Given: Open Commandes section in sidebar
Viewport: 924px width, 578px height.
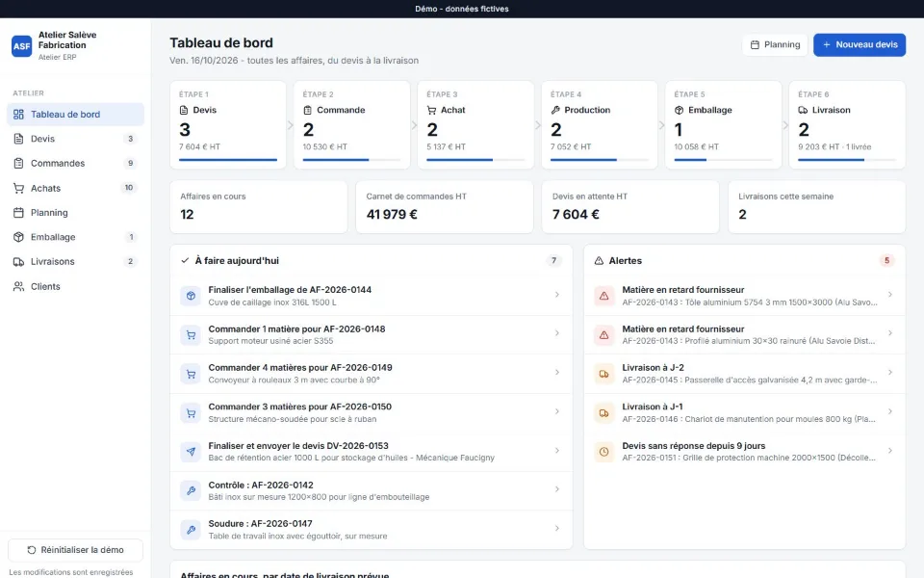Looking at the screenshot, I should 75,164.
